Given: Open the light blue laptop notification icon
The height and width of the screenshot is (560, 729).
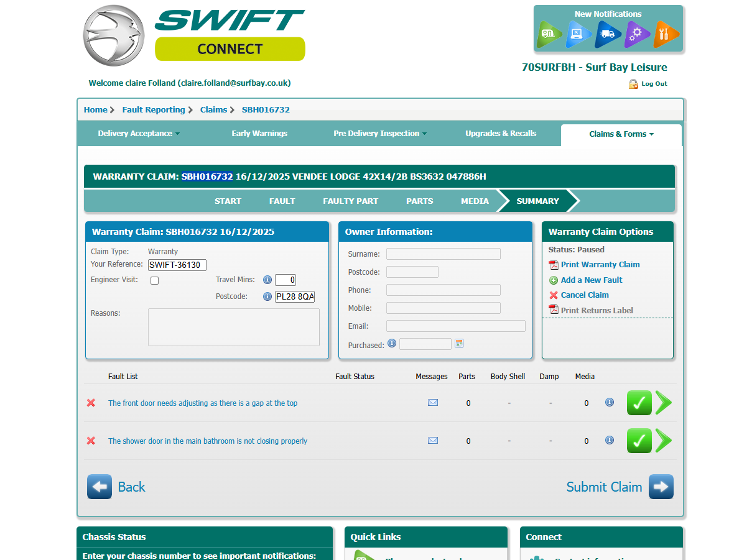Looking at the screenshot, I should [578, 34].
